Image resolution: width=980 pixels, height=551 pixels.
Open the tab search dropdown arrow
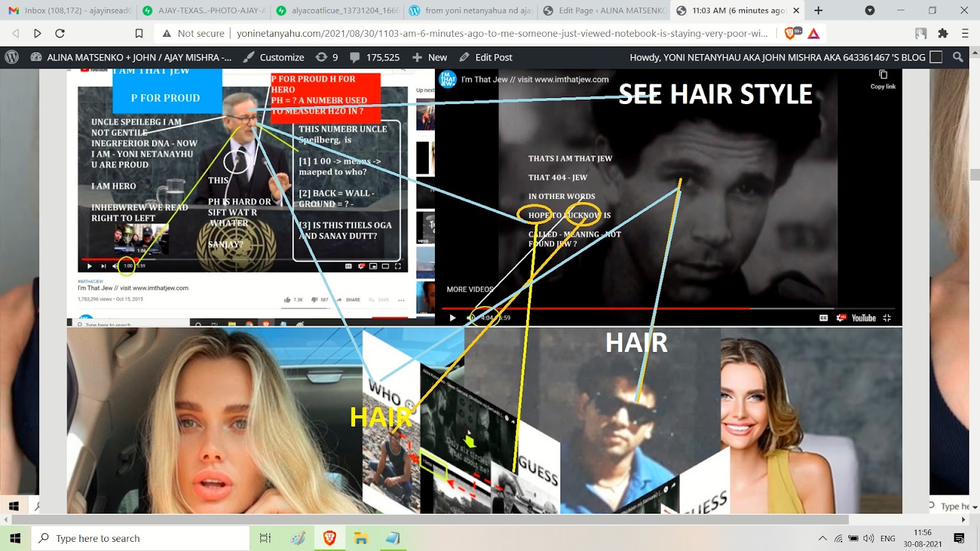point(870,10)
